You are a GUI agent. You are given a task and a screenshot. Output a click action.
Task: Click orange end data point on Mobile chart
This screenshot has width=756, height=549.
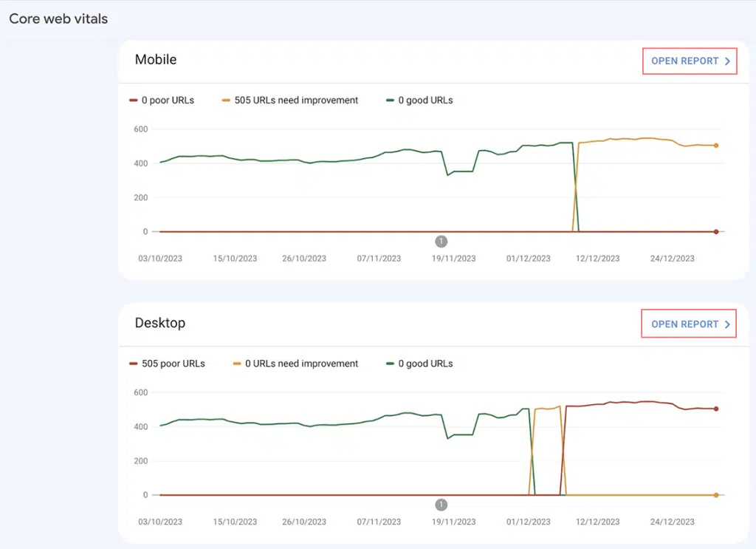[x=716, y=146]
